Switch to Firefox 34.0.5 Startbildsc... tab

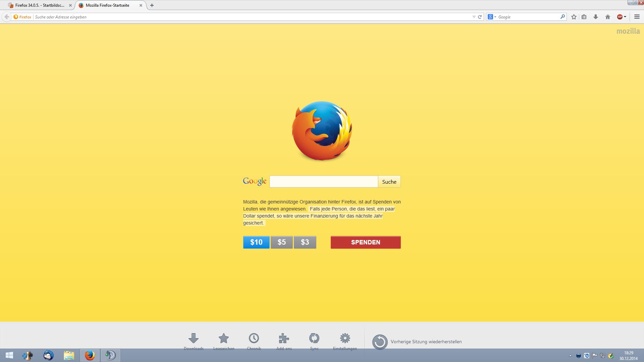(x=40, y=5)
